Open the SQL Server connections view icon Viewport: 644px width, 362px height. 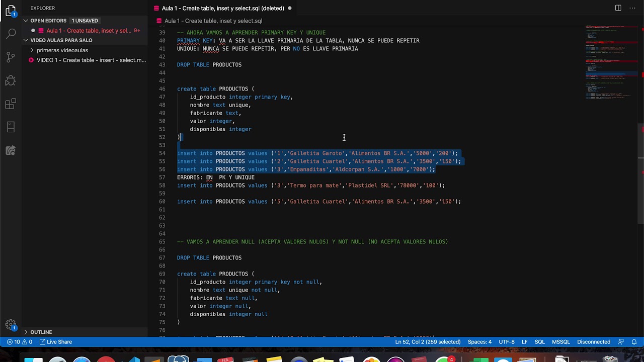[11, 127]
